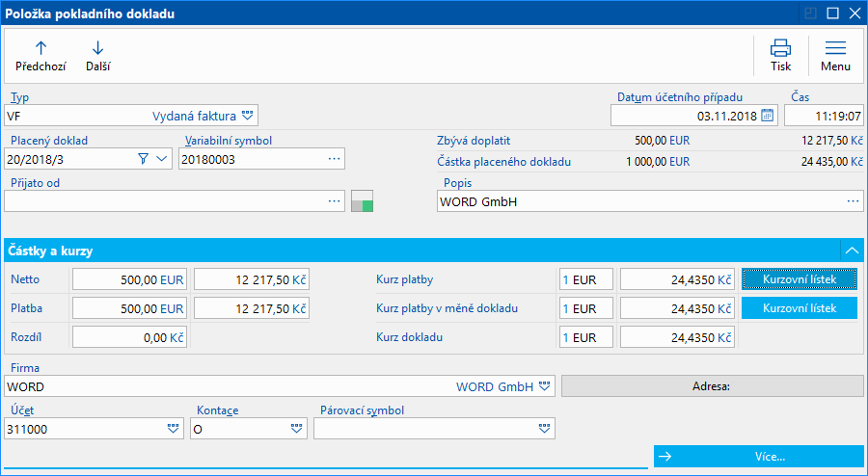Click the date field 03.11.2018
868x476 pixels.
point(694,116)
